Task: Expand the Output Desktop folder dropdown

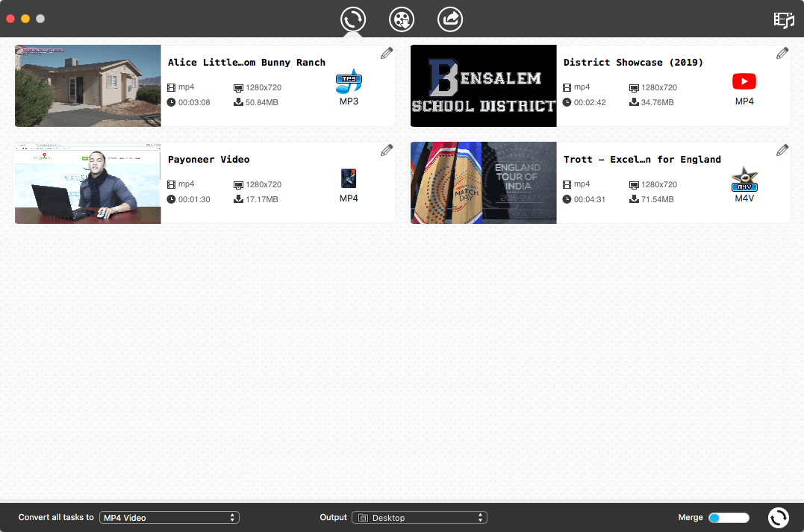Action: (x=419, y=517)
